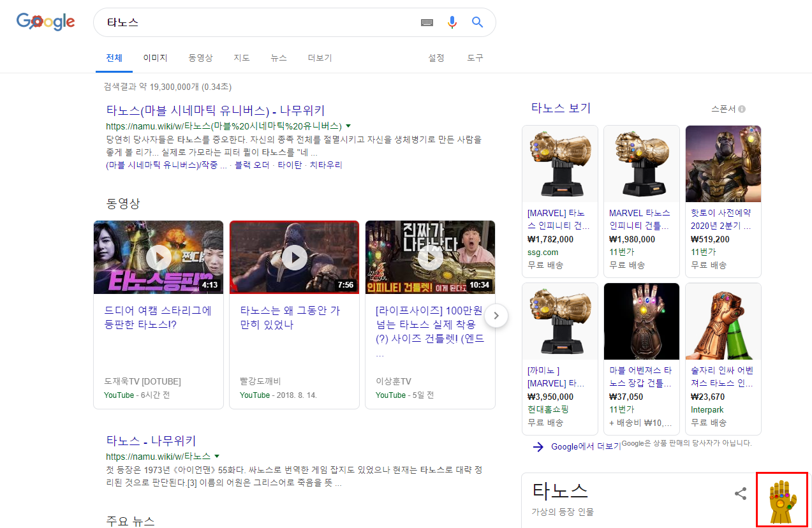
Task: Start voice search with the microphone icon
Action: [452, 22]
